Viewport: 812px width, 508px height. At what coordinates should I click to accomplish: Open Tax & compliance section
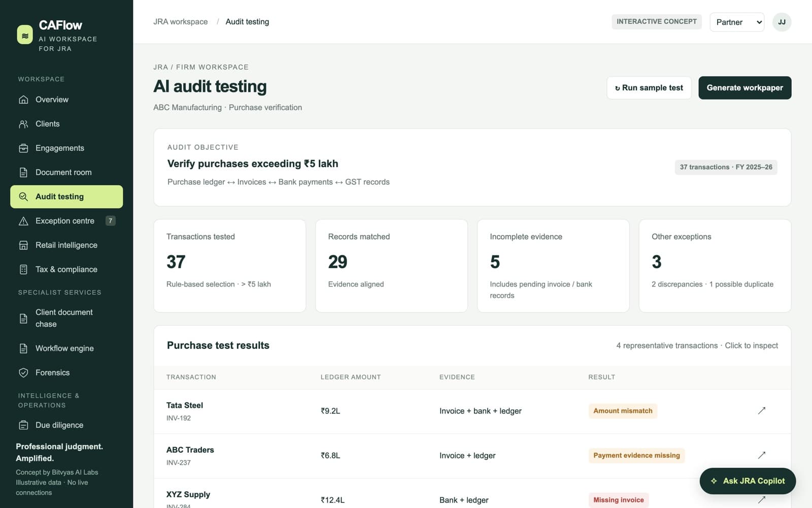66,269
